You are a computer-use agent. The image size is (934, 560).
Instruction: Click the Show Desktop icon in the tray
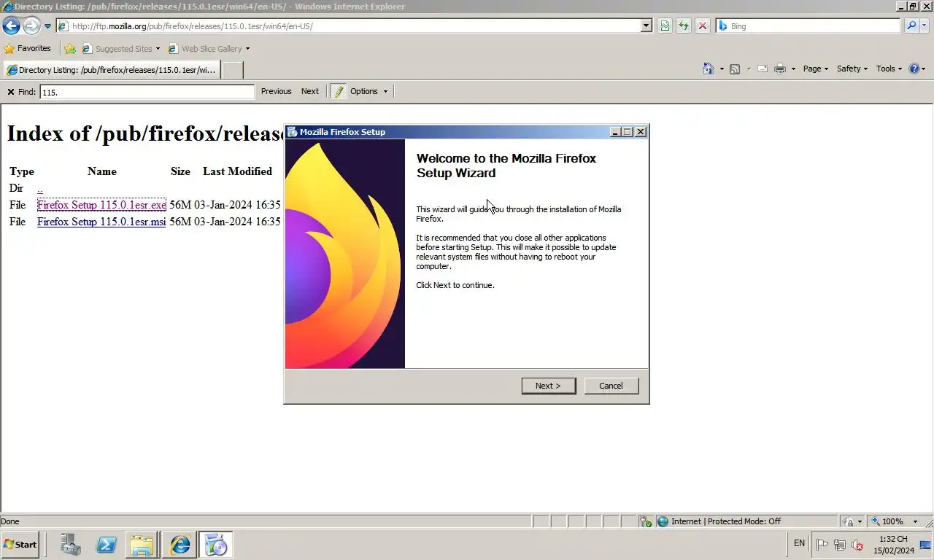click(x=926, y=545)
